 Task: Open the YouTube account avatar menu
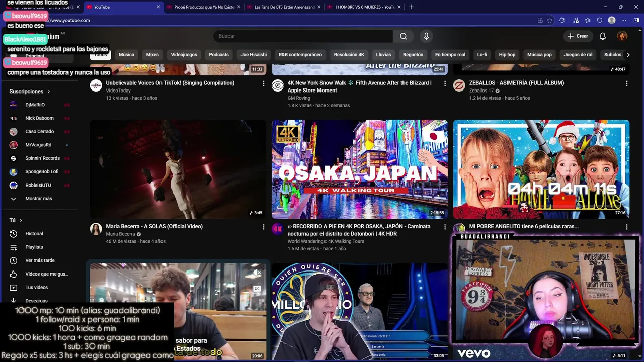click(x=622, y=36)
